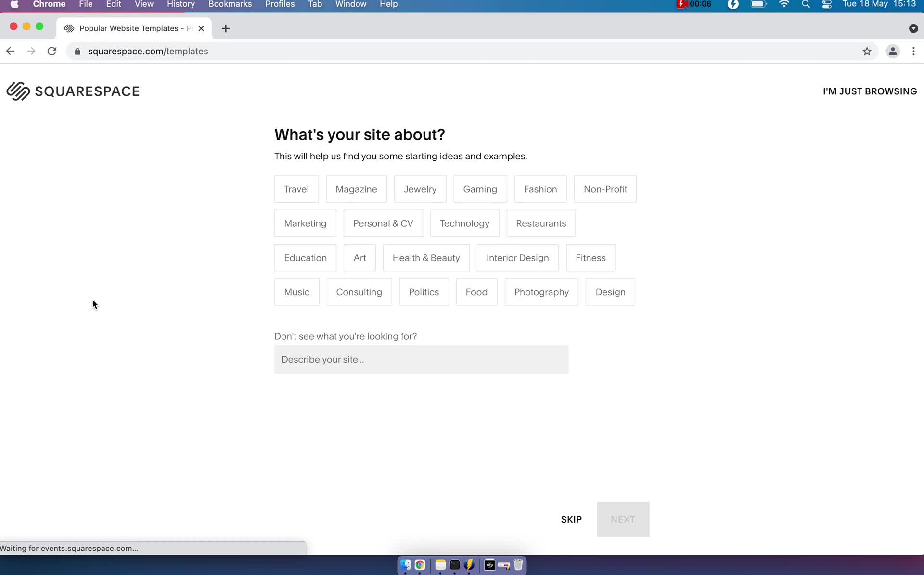924x575 pixels.
Task: Click the date and time display
Action: 879,4
